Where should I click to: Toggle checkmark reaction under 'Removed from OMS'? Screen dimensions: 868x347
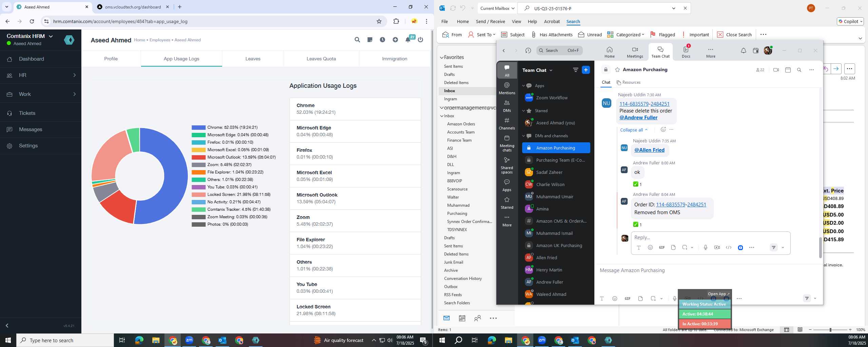(x=637, y=225)
